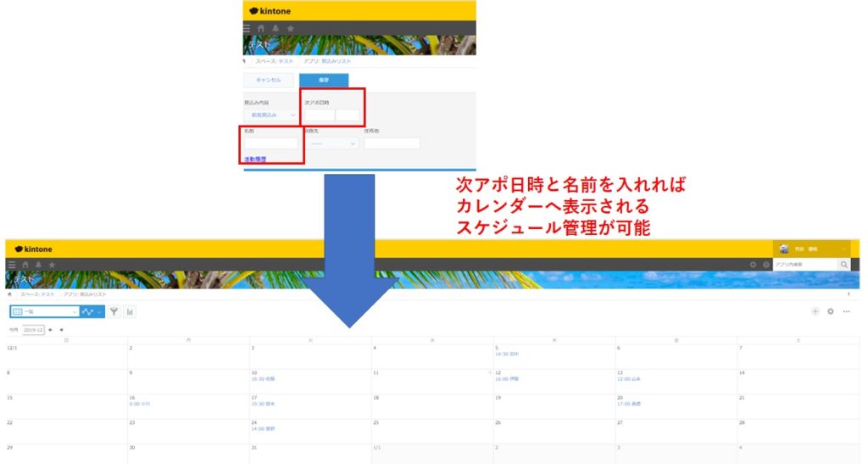Open notifications bell in the edit form window

[x=275, y=28]
